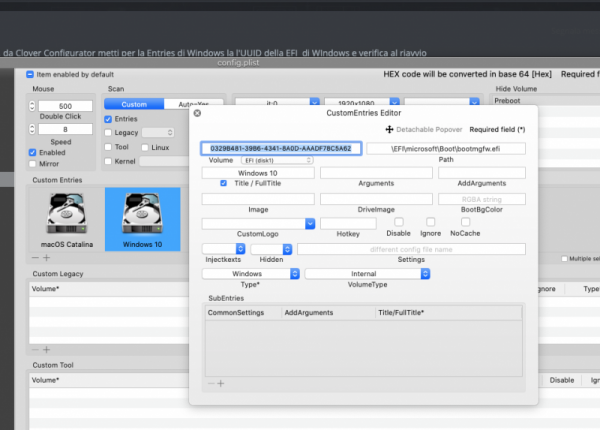Image resolution: width=600 pixels, height=430 pixels.
Task: Toggle the Ignore checkbox
Action: click(431, 222)
